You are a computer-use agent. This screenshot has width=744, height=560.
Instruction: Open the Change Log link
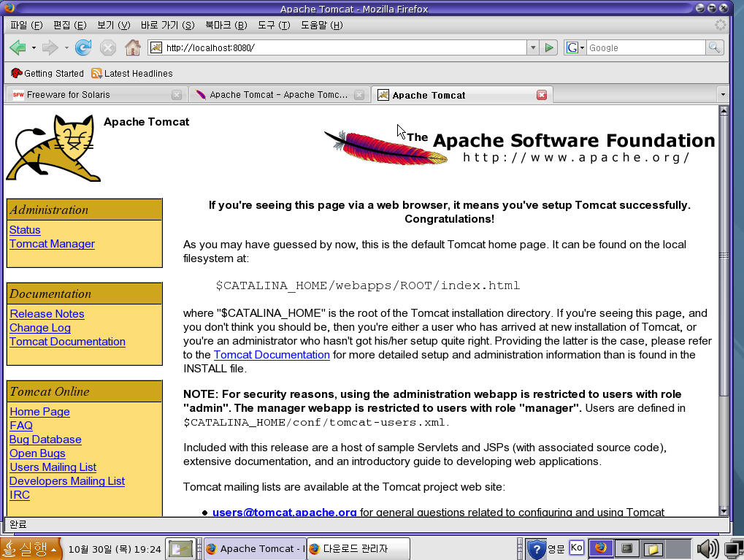tap(40, 328)
